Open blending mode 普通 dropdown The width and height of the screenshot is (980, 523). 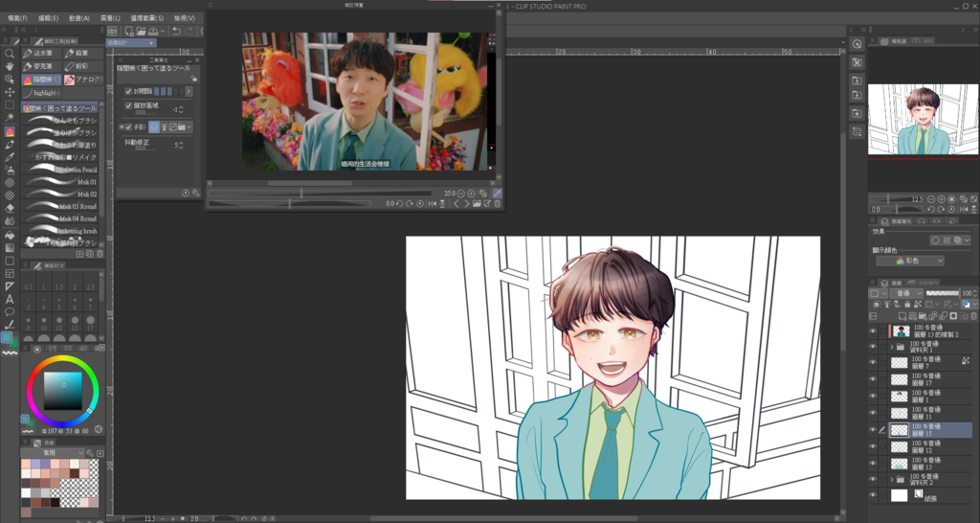[906, 293]
